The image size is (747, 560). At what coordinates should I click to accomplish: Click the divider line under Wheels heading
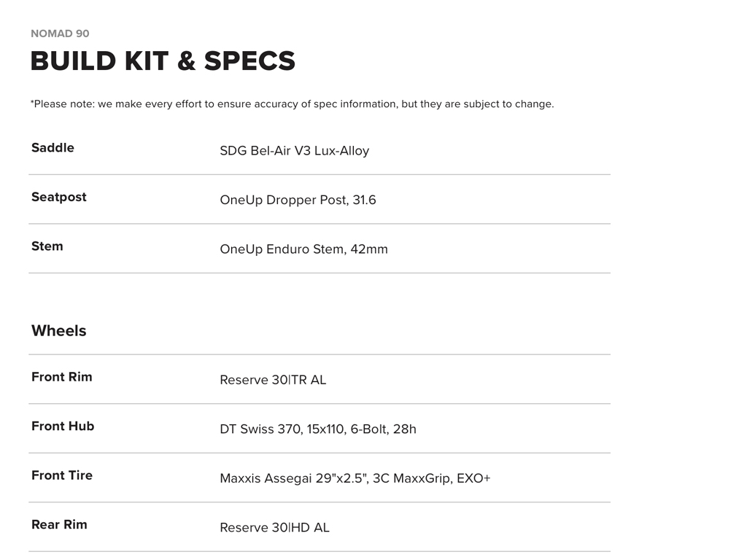320,354
